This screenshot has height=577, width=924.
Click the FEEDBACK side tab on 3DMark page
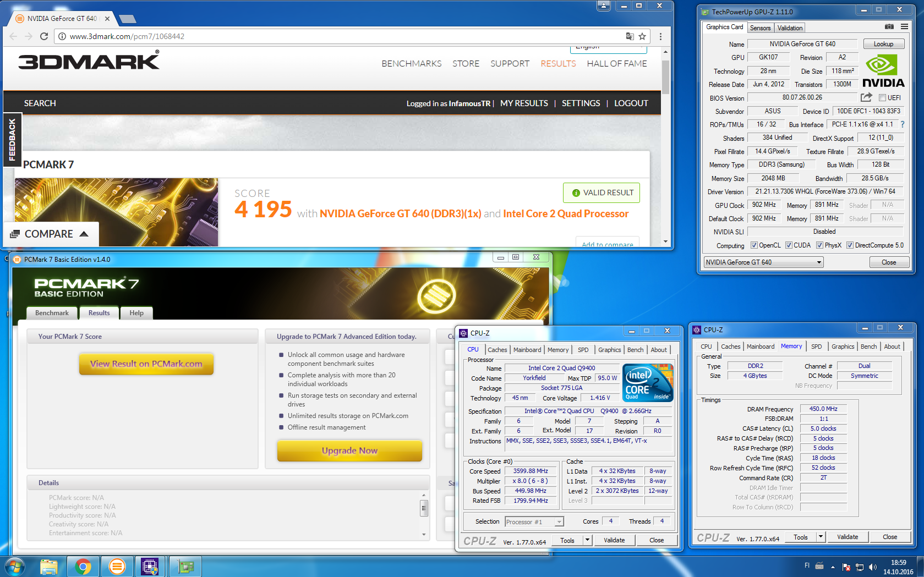click(x=12, y=140)
